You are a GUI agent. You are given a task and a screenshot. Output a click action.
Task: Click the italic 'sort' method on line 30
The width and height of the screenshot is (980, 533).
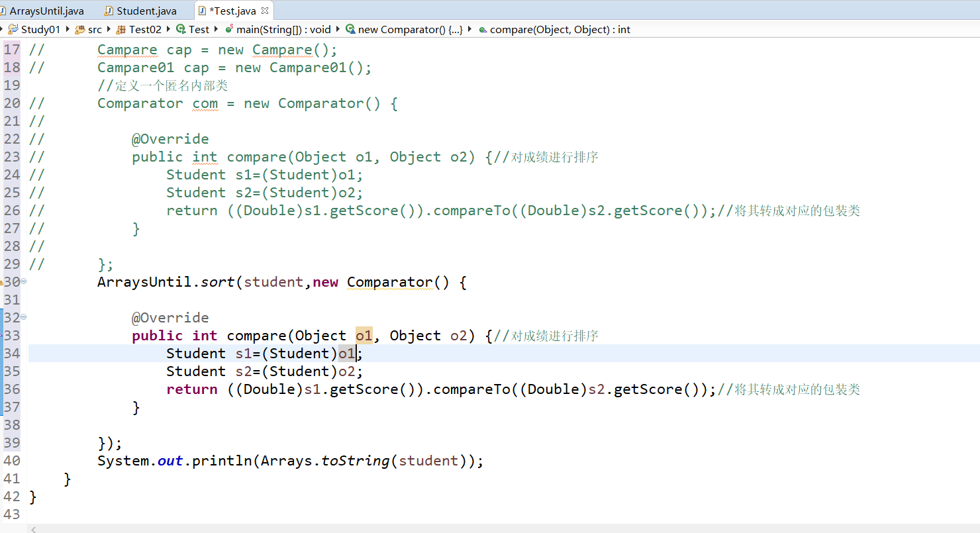click(218, 282)
